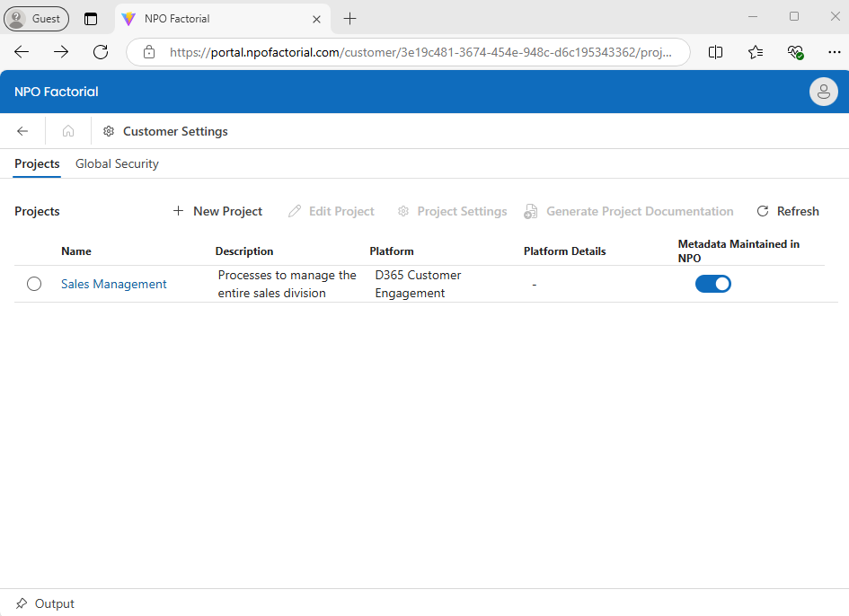Click New Project button
Screen dimensions: 849x616
217,211
